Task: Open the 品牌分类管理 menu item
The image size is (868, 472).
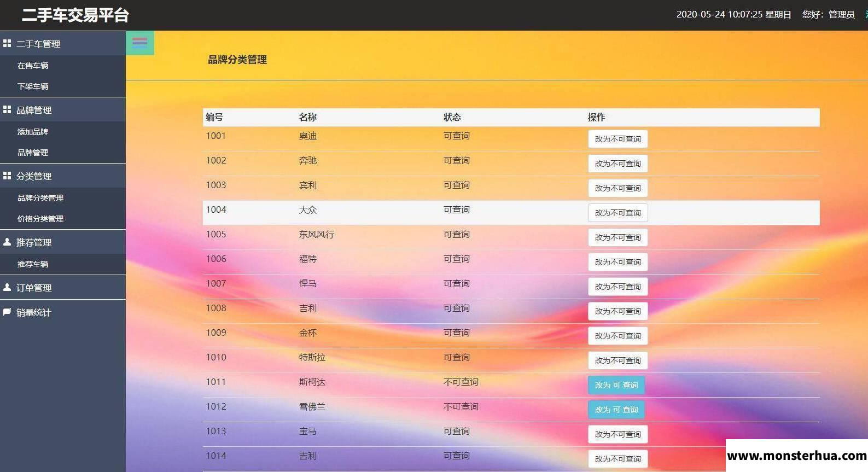Action: (x=40, y=198)
